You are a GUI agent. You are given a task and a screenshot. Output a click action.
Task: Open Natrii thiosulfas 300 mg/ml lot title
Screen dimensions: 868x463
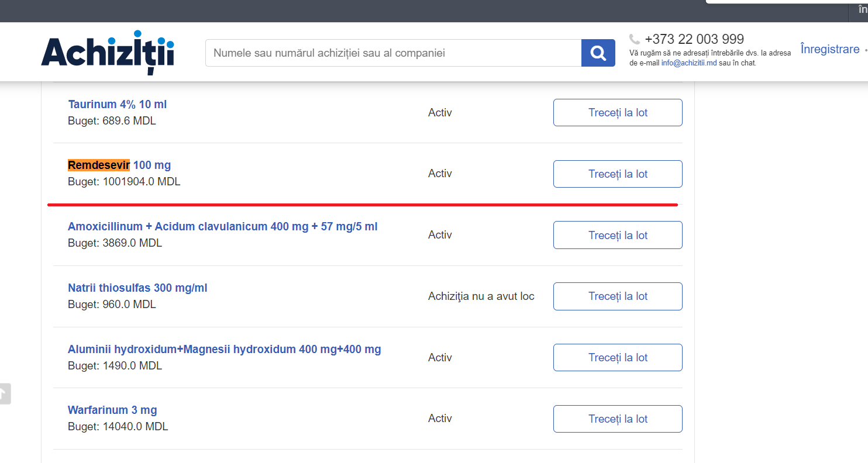coord(137,288)
